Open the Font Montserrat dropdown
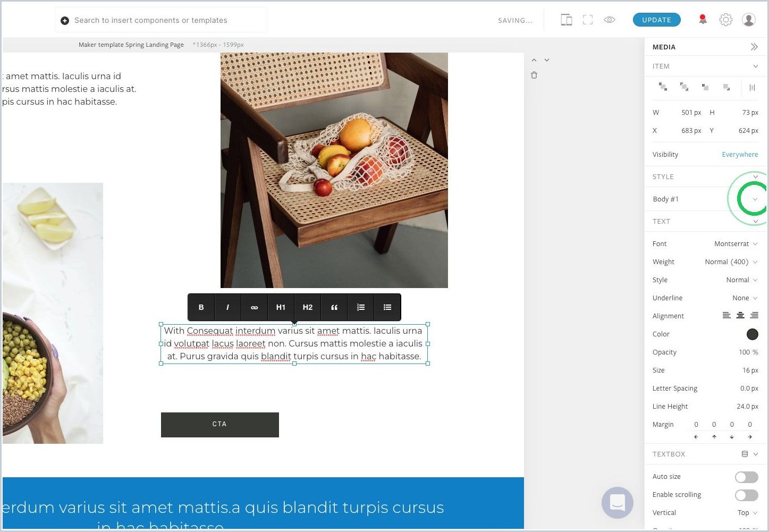 pos(736,244)
